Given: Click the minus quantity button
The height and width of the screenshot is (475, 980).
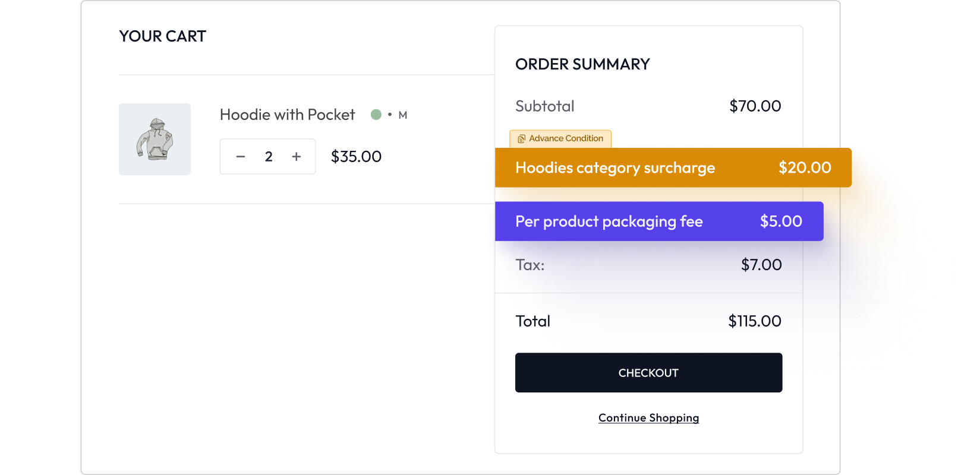Looking at the screenshot, I should [241, 157].
